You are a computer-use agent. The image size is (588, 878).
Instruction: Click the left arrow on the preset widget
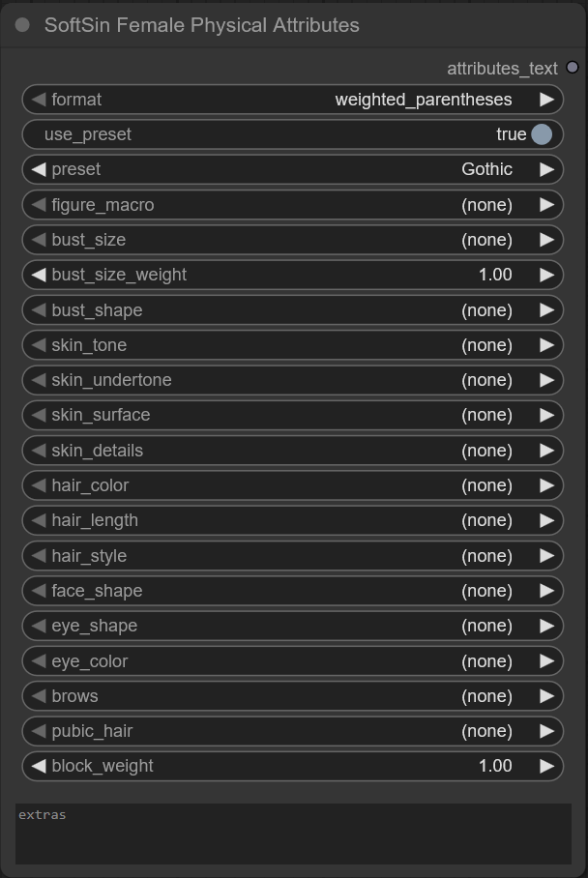coord(39,169)
